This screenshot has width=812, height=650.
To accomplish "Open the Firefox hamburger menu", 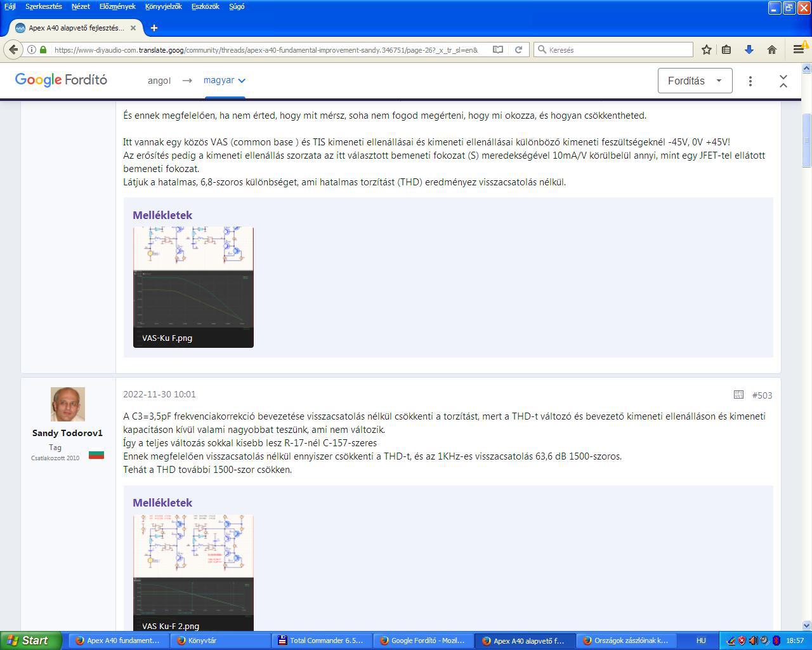I will click(799, 50).
